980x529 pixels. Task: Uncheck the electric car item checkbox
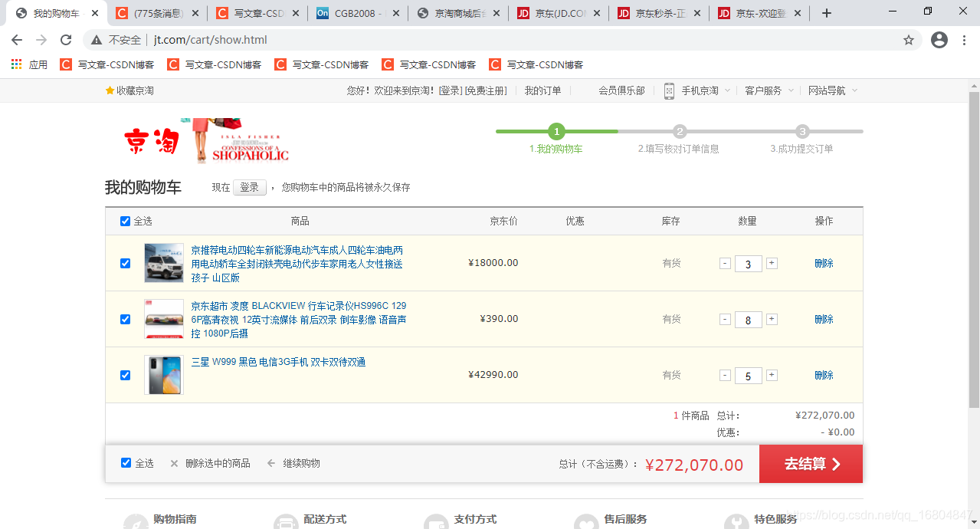click(126, 263)
